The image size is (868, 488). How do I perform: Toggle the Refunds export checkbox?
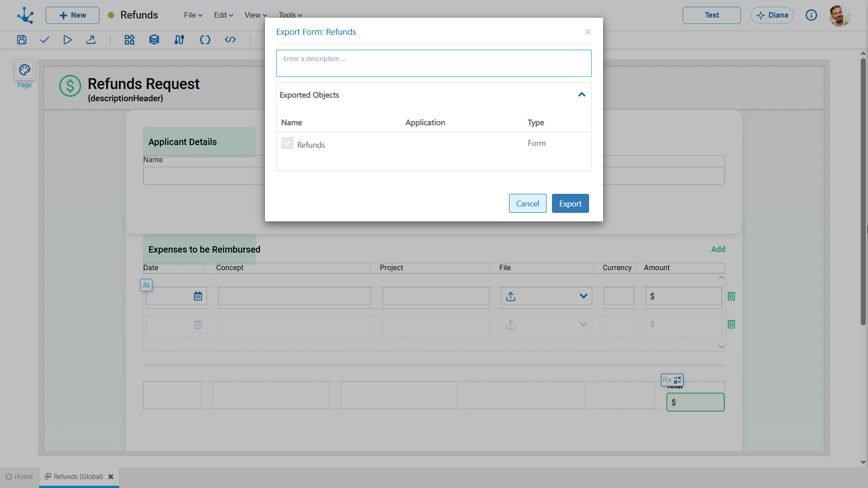pyautogui.click(x=288, y=143)
